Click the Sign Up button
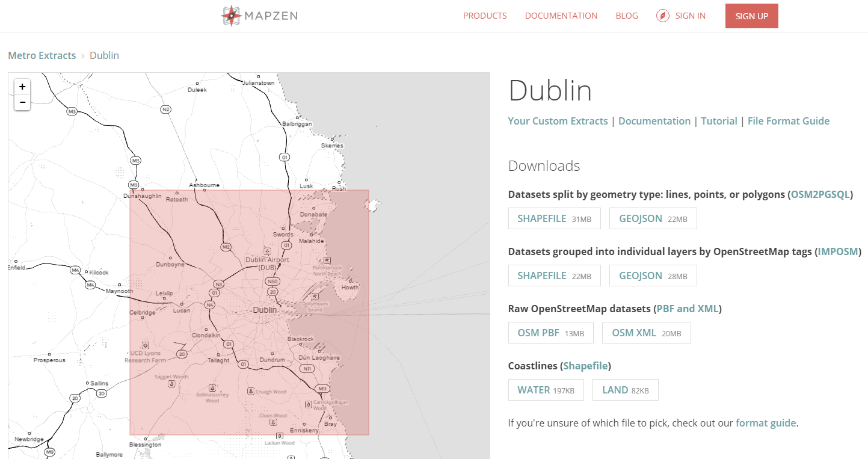Image resolution: width=868 pixels, height=459 pixels. pyautogui.click(x=752, y=16)
